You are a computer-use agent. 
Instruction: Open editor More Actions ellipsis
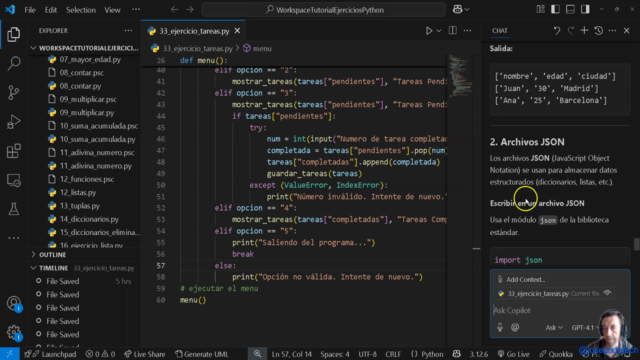[467, 31]
